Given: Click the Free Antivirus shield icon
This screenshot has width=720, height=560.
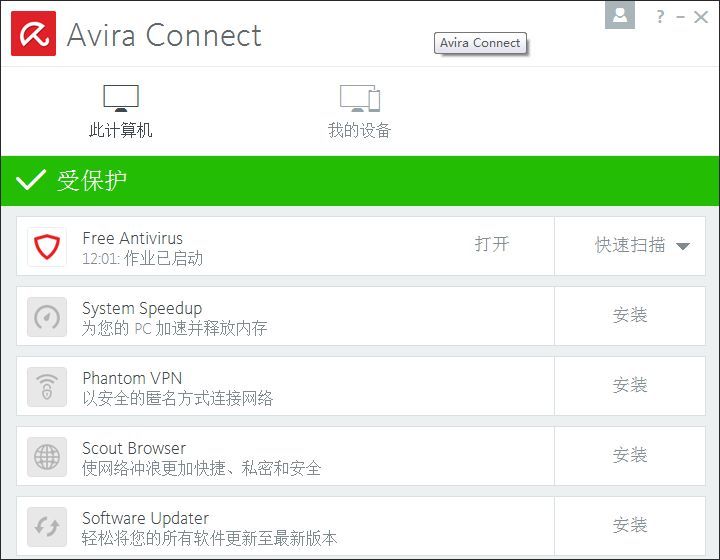Looking at the screenshot, I should coord(47,247).
